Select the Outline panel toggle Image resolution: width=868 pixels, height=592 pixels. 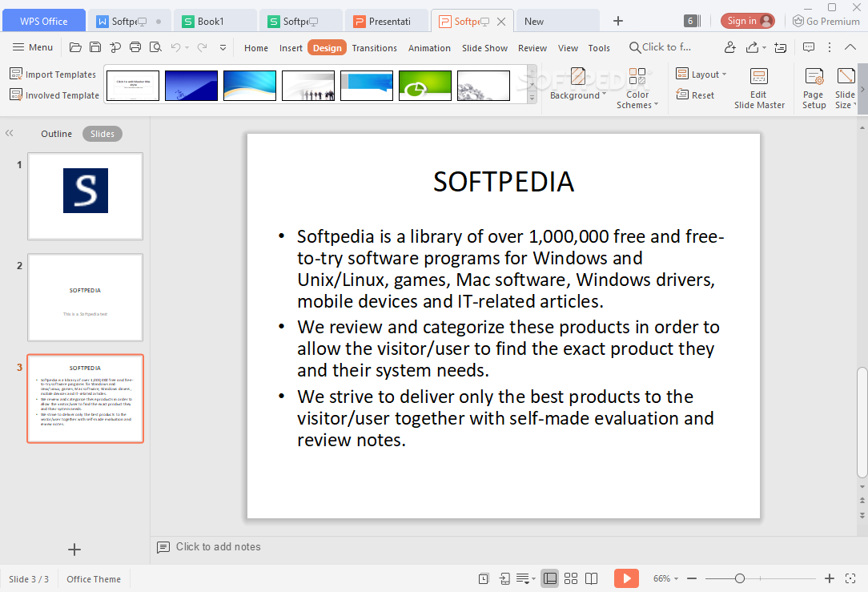point(56,134)
